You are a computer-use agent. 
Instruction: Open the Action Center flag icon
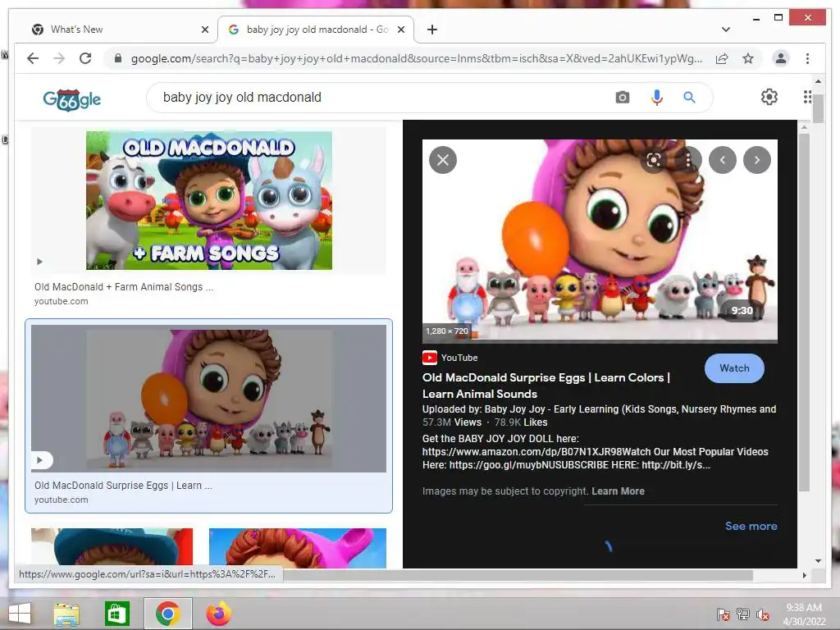click(723, 614)
